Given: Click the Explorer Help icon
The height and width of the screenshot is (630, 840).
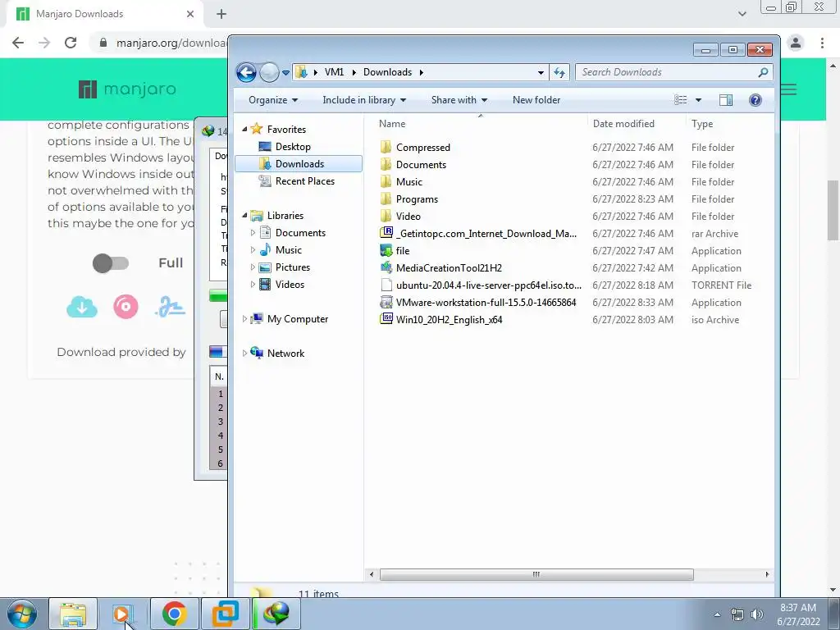Looking at the screenshot, I should [x=756, y=100].
